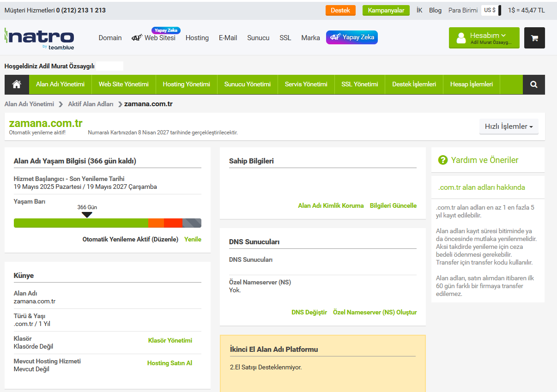
Task: Click .com.tr alan adları hakkında heading
Action: click(481, 187)
